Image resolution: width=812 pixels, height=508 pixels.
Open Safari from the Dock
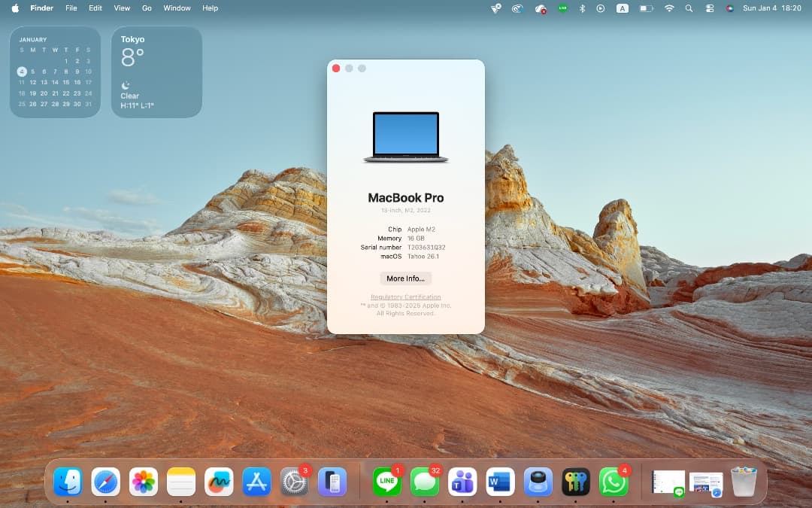(x=106, y=482)
